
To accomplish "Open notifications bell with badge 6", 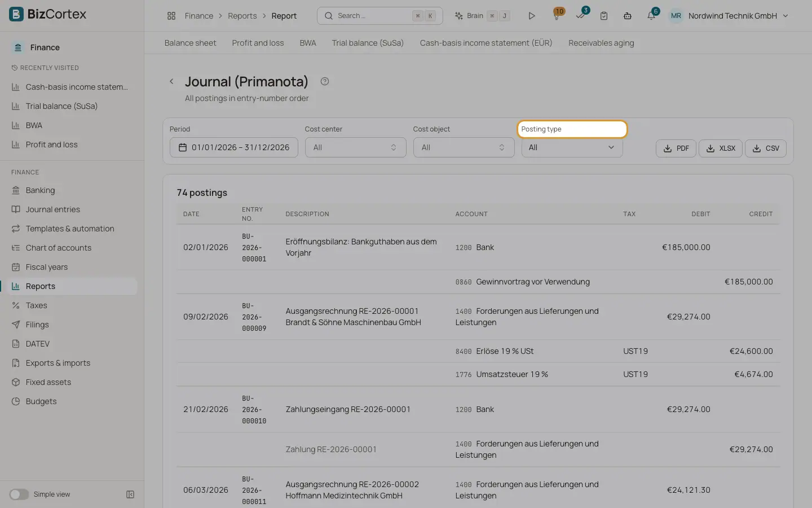I will click(651, 16).
